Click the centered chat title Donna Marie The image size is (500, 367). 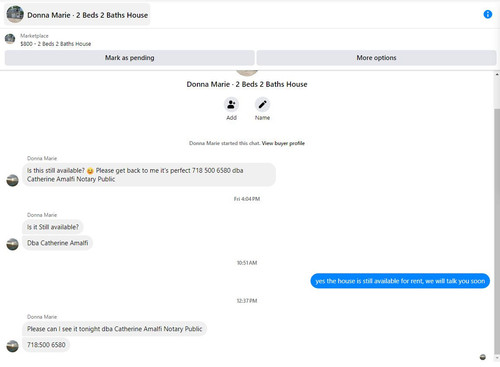click(247, 84)
